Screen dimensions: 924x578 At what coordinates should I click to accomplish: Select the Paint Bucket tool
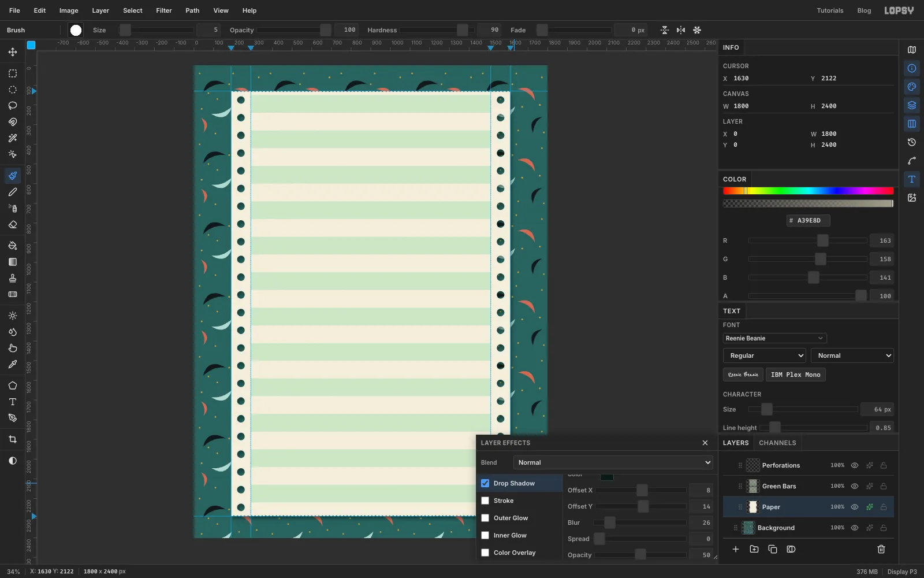pyautogui.click(x=13, y=246)
